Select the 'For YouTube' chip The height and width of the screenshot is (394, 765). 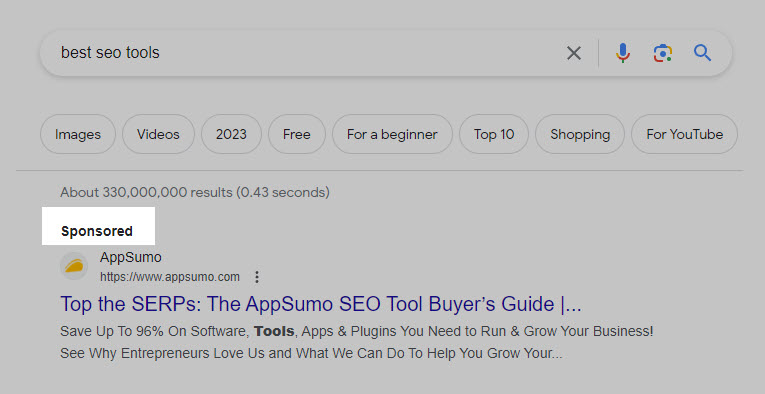[684, 134]
